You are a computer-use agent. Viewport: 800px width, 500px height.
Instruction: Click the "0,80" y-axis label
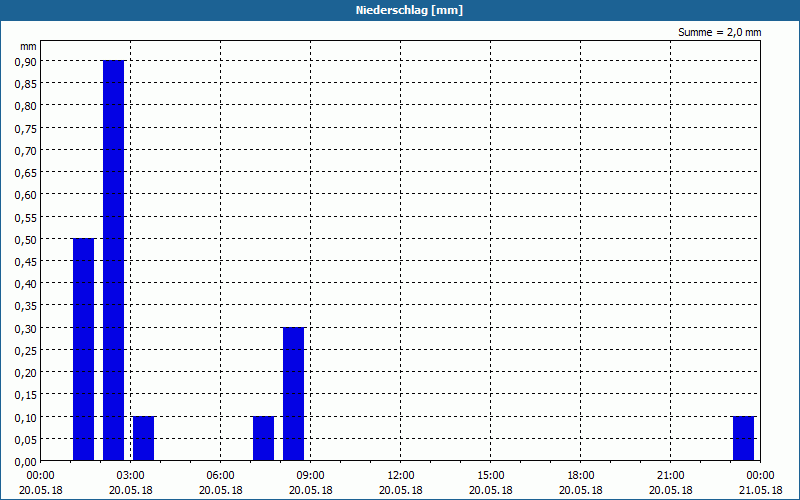click(x=26, y=106)
